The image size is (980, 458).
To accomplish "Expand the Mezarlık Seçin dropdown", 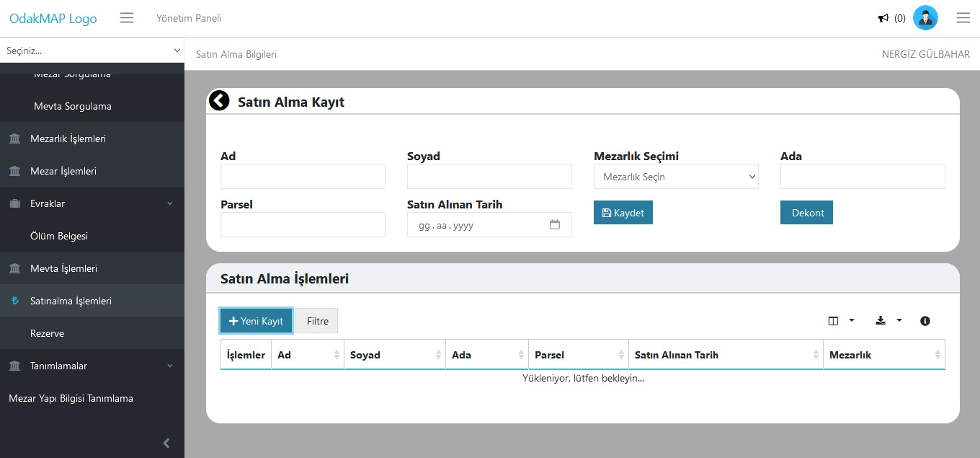I will pyautogui.click(x=676, y=177).
